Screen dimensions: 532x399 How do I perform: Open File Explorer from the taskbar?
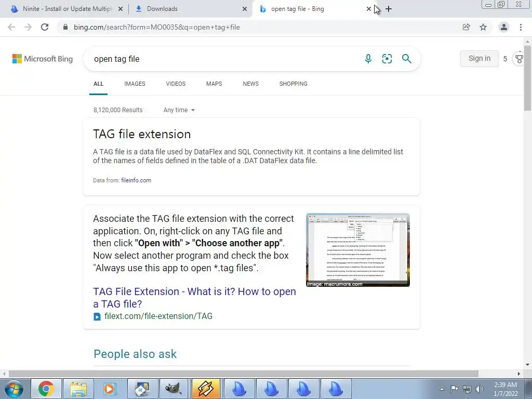tap(78, 389)
